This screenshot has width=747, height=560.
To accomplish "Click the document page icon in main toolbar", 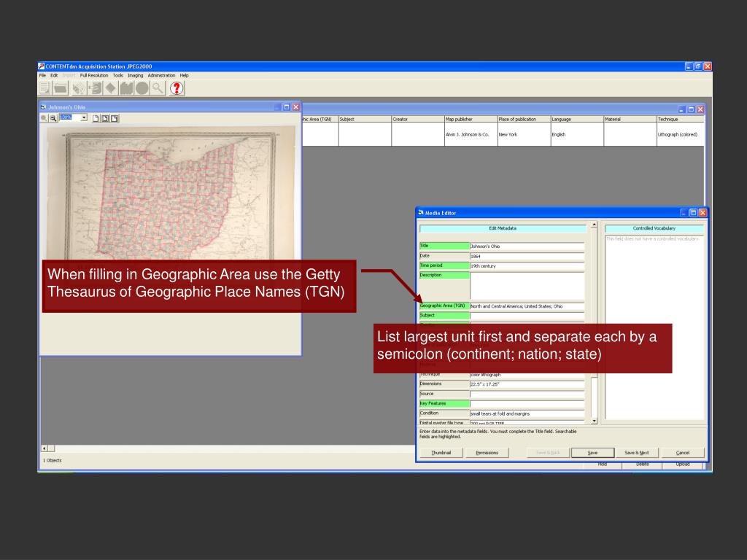I will (x=44, y=88).
